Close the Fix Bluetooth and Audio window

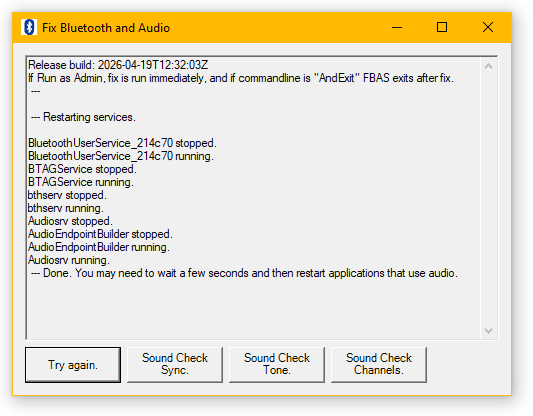[x=488, y=27]
